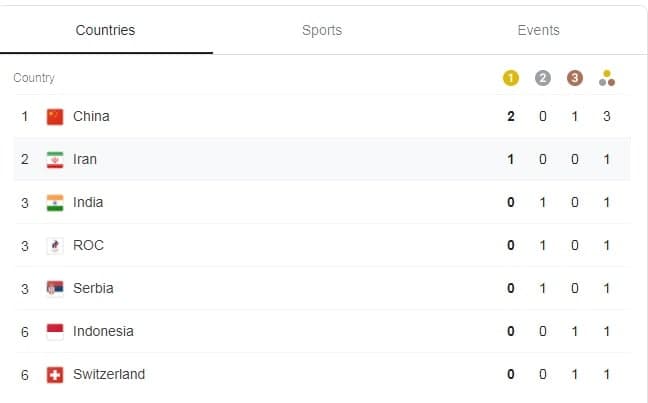The image size is (648, 403).
Task: Click the Switzerland country name
Action: (109, 374)
